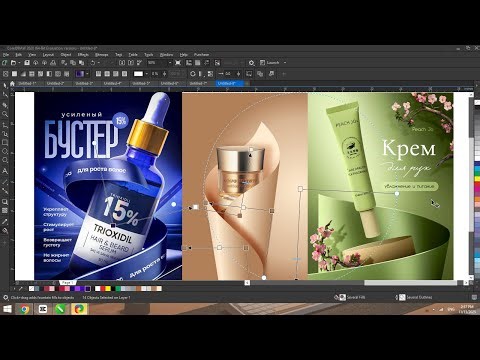Click the Purchase menu item
480x360 pixels.
[201, 55]
